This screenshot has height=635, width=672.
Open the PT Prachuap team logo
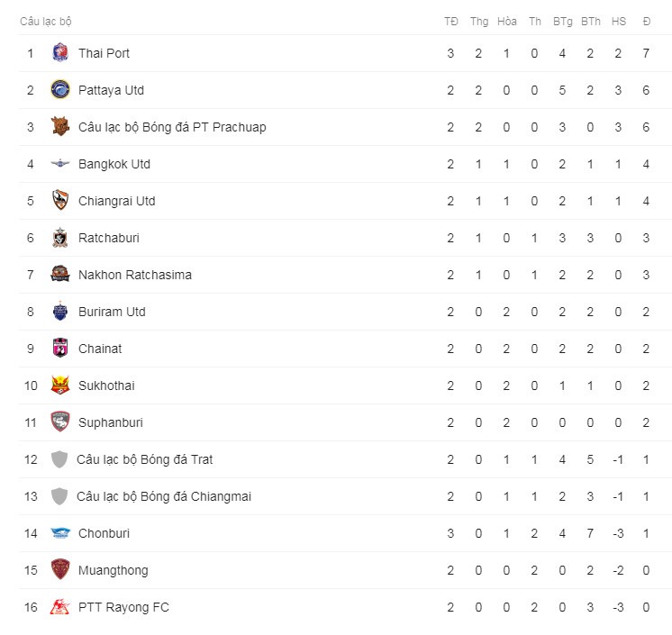coord(60,126)
